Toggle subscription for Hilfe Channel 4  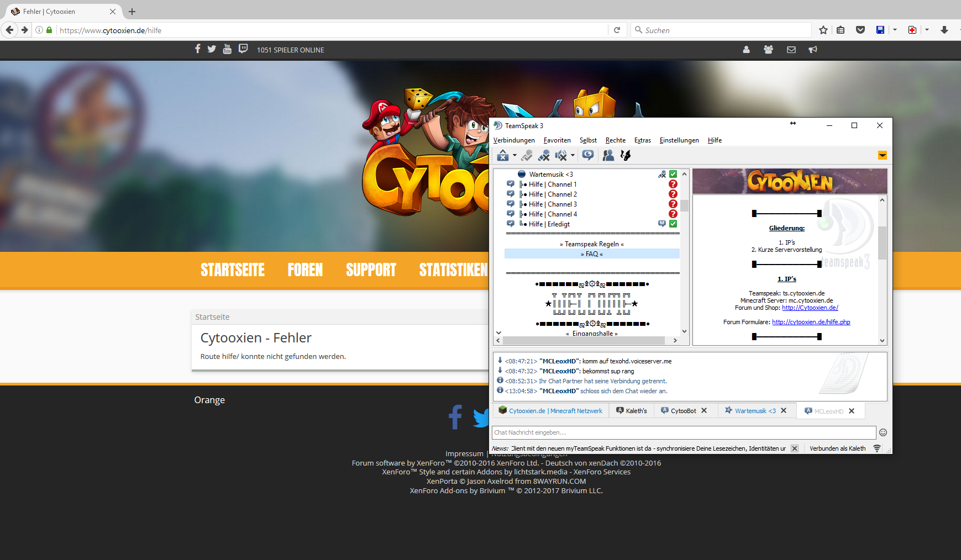click(511, 214)
